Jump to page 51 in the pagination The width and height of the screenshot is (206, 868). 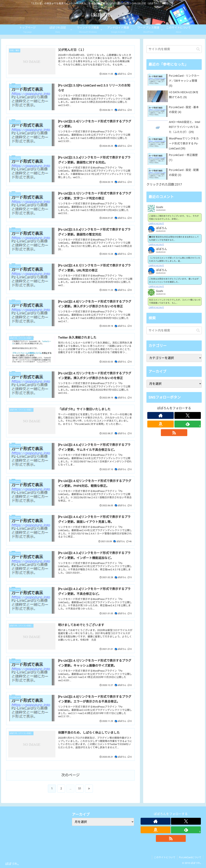[79, 788]
